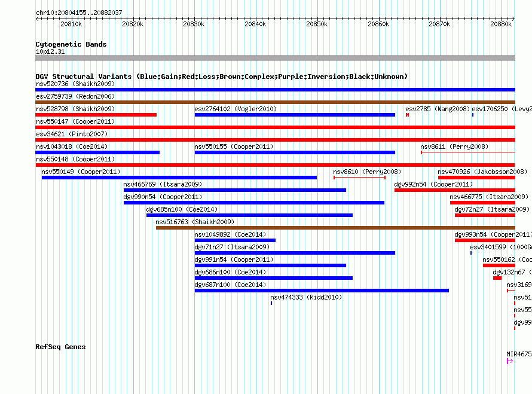This screenshot has height=394, width=532.
Task: Open the dgv990n54 (Cooper2011) label
Action: tap(163, 197)
